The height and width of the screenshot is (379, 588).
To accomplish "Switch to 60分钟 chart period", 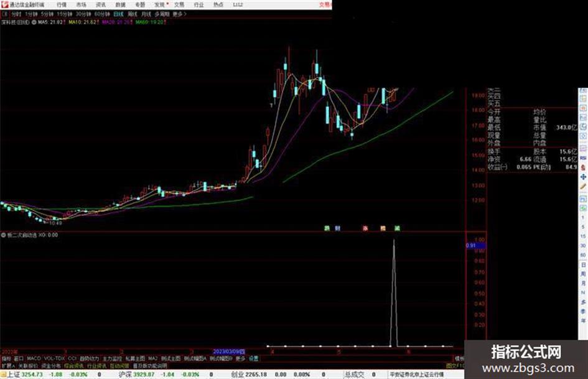I will coord(102,14).
